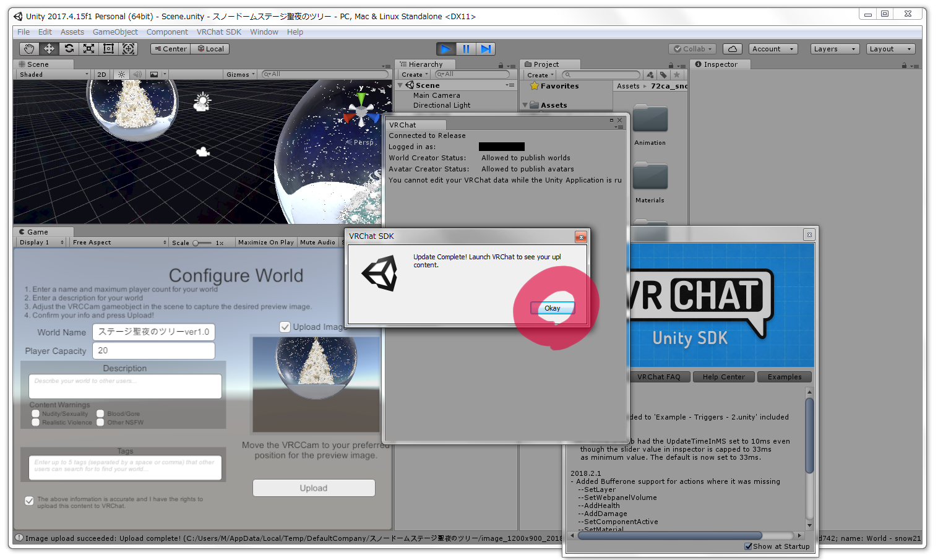Collapse the Assets folder tree
Image resolution: width=938 pixels, height=560 pixels.
coord(525,105)
